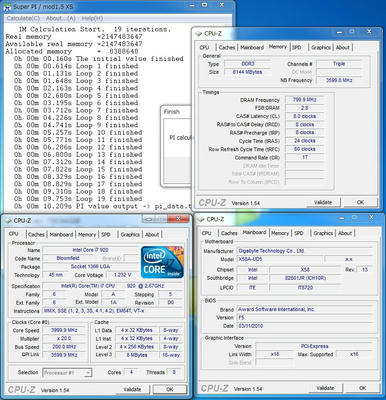
Task: Click CPU-Z title icon in CPU window
Action: [x=8, y=221]
